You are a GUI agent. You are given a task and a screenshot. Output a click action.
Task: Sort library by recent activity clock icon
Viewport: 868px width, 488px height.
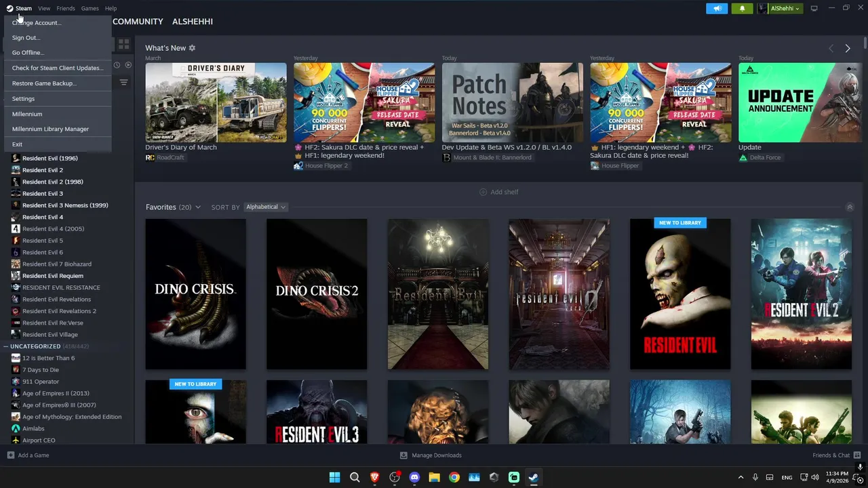tap(117, 65)
